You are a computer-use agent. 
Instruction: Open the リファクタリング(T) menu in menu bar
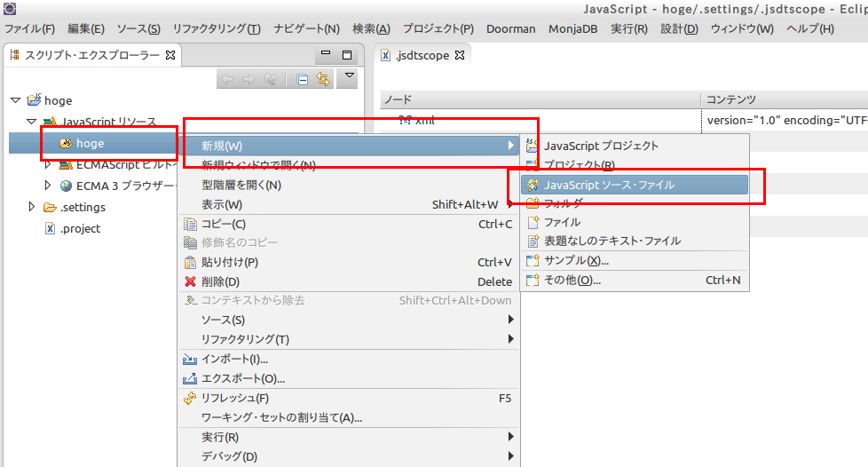point(217,28)
